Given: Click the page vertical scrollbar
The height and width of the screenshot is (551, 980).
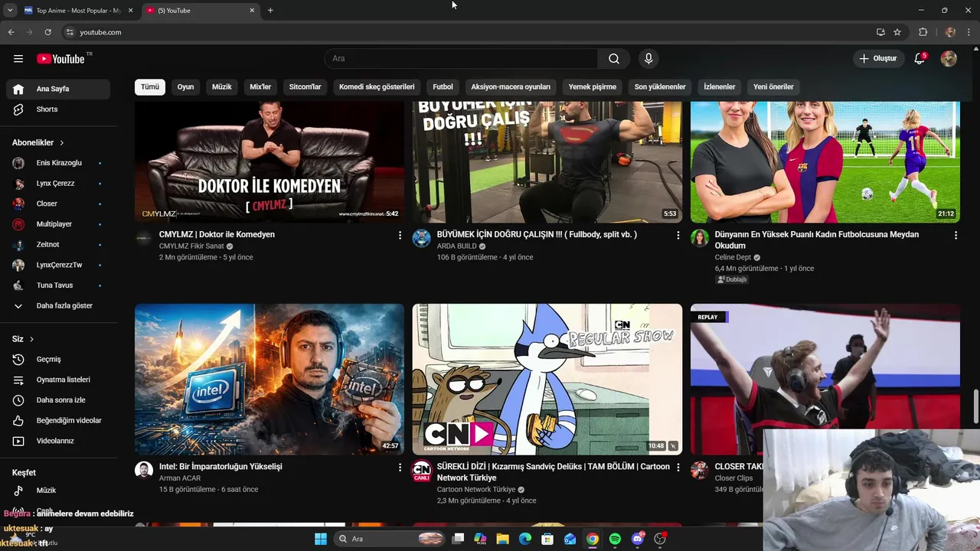Looking at the screenshot, I should (x=975, y=406).
